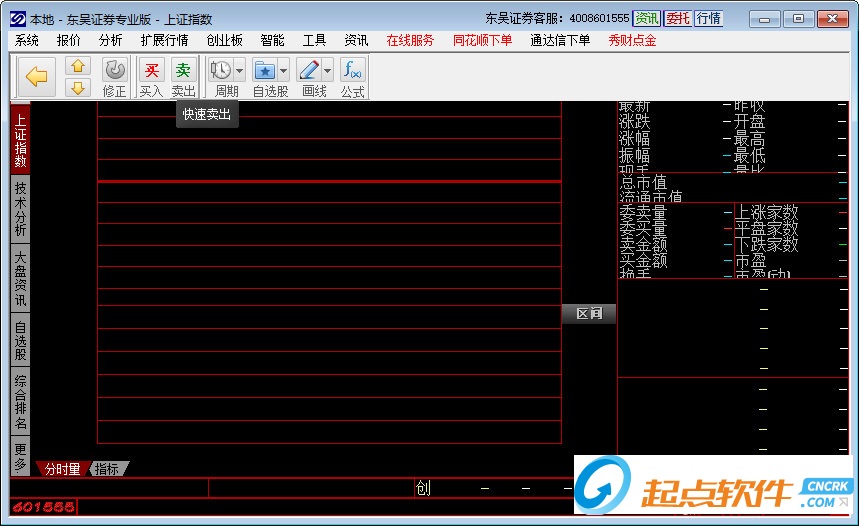Open the red 在线服务 menu
Image resolution: width=859 pixels, height=526 pixels.
point(410,40)
